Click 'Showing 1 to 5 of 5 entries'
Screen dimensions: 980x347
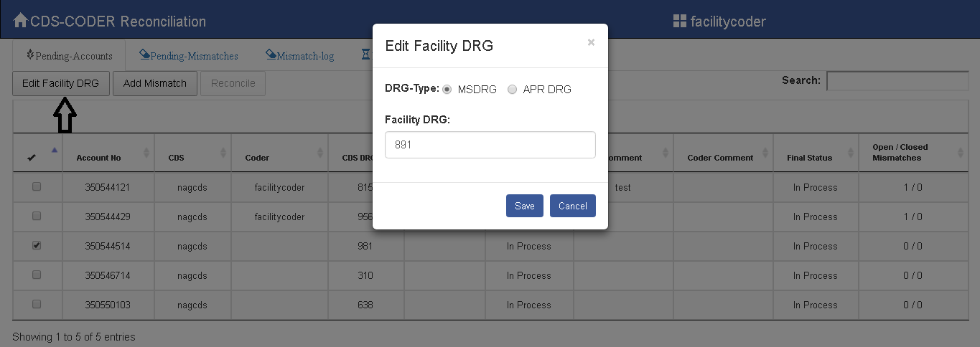(x=74, y=337)
